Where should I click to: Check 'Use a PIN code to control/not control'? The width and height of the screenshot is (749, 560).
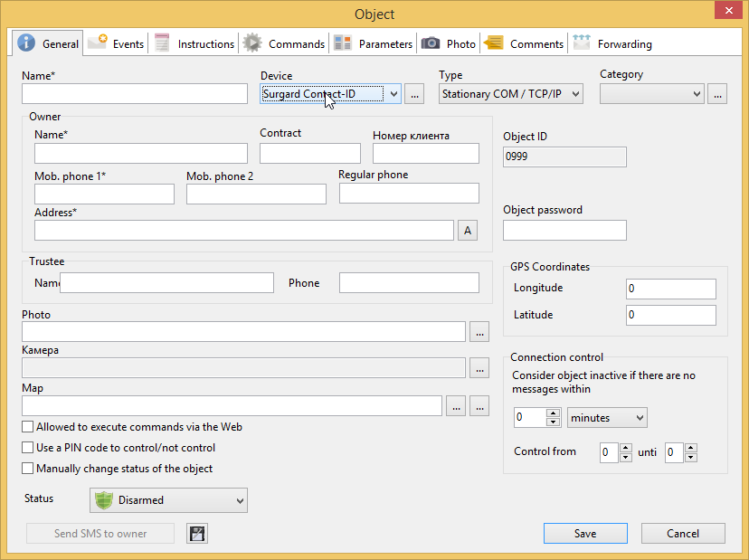coord(27,447)
